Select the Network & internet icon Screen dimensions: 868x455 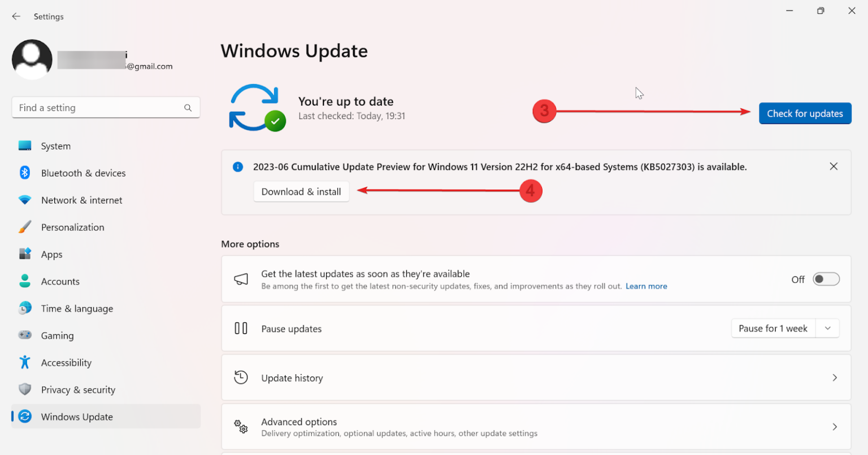point(25,200)
